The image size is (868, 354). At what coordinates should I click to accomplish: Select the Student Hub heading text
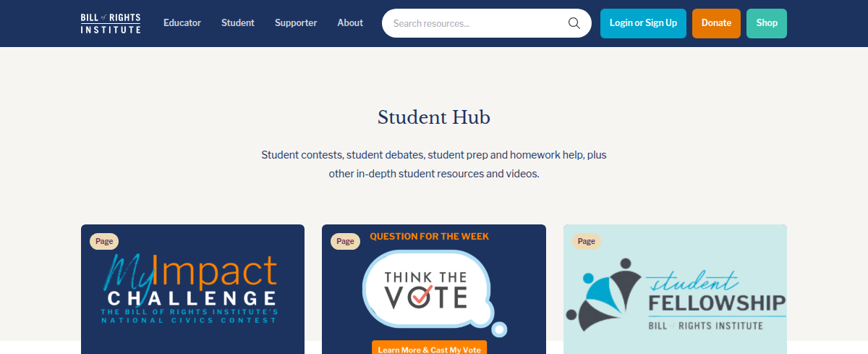(434, 117)
